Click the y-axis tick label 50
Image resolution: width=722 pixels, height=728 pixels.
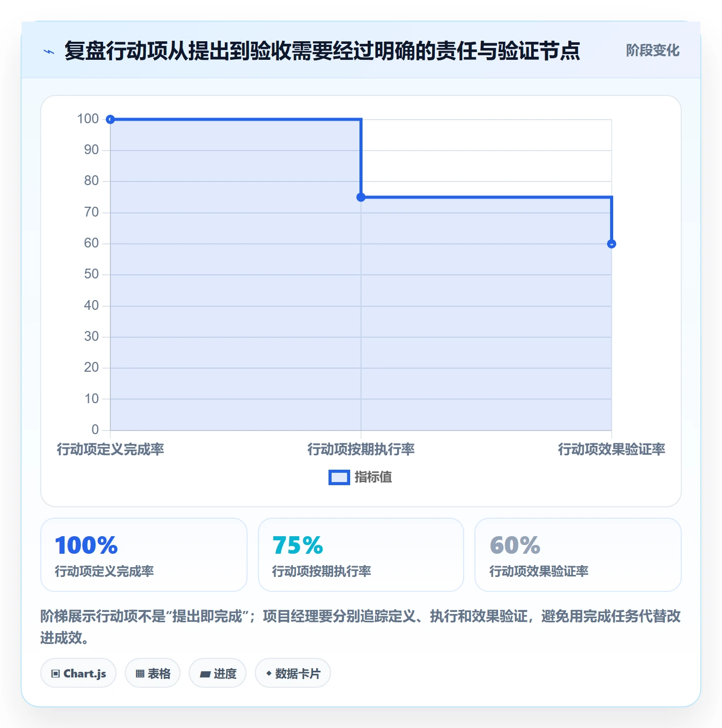[x=91, y=274]
